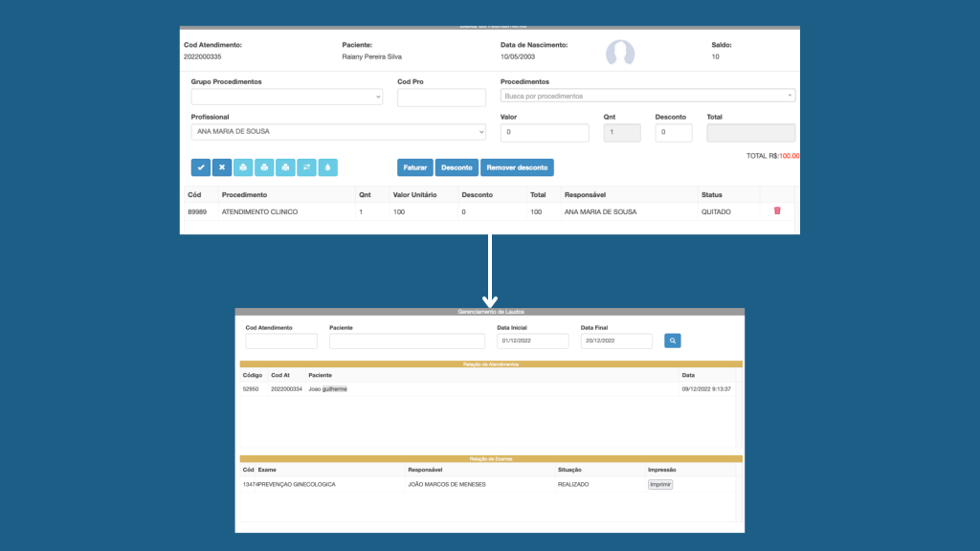Screen dimensions: 980x551
Task: Click the checkmark confirm icon button
Action: coord(201,167)
